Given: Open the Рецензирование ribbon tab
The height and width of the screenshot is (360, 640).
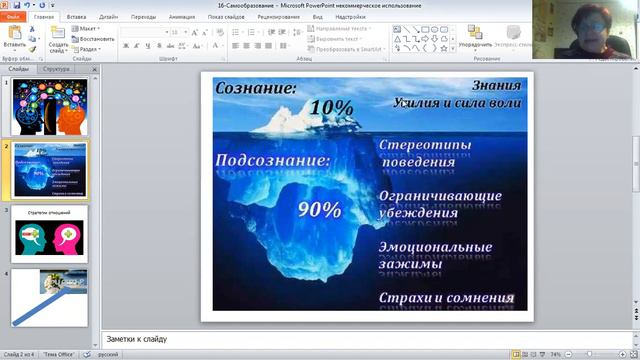Looking at the screenshot, I should pos(278,17).
